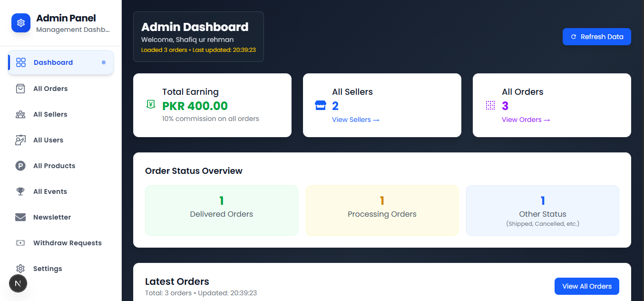
Task: Click the Withdraw Requests cash icon
Action: coord(20,243)
